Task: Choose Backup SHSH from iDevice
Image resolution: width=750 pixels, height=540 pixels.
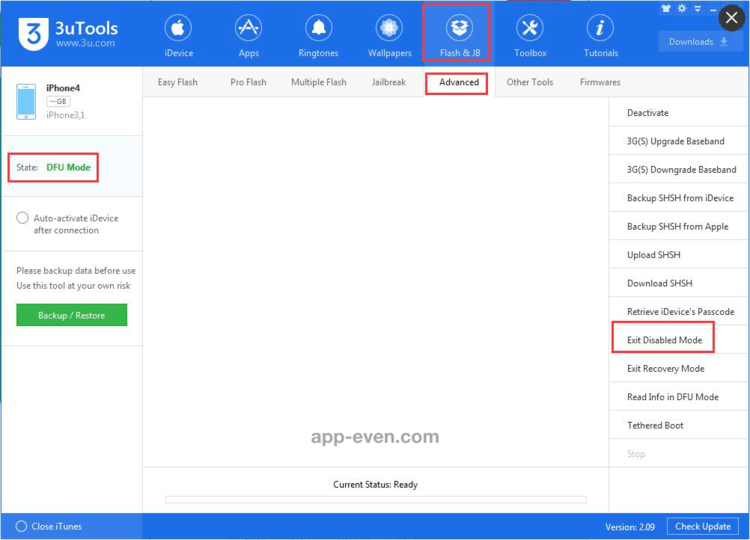Action: click(x=678, y=198)
